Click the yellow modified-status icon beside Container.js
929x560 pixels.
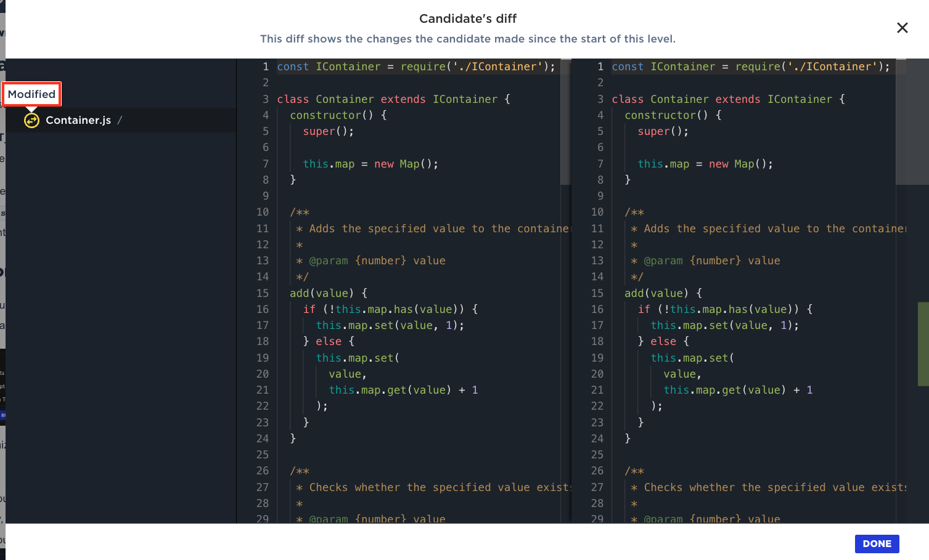(31, 120)
